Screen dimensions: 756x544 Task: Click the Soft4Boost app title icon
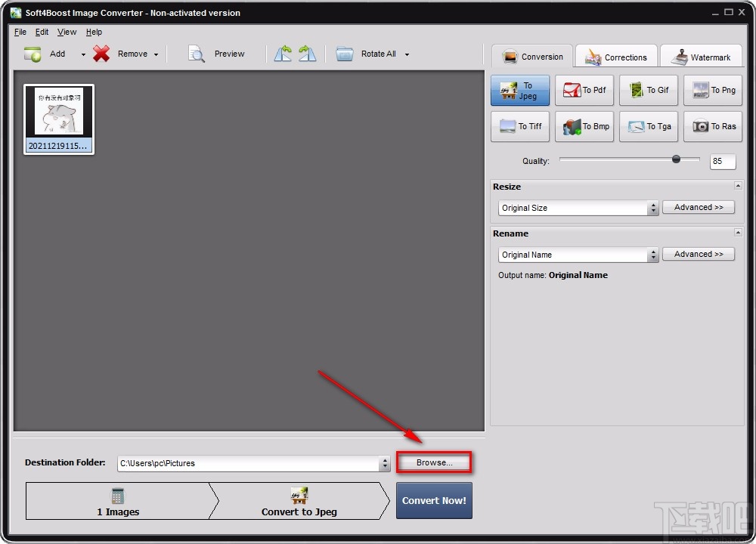[x=16, y=13]
